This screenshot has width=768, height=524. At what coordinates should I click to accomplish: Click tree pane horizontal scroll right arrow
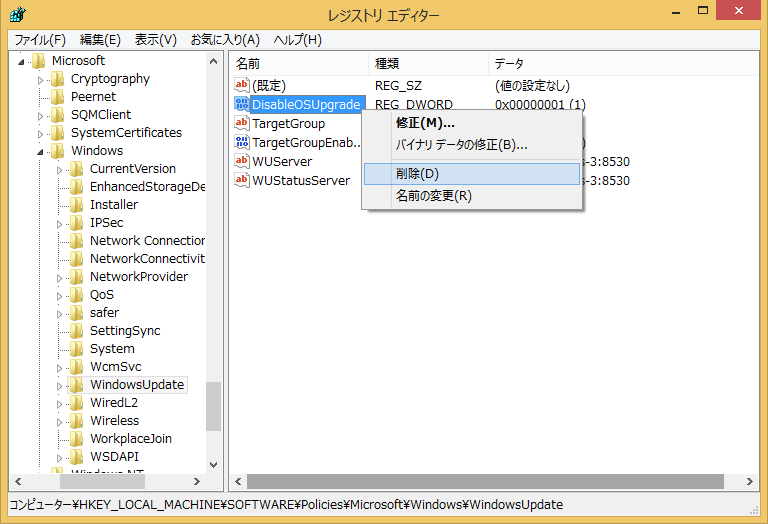pos(197,481)
